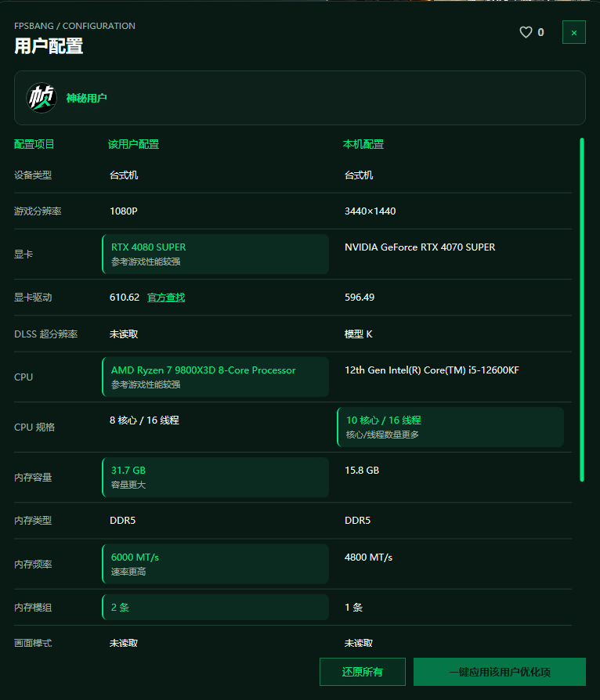Click the 模型 K DLSS value
The image size is (600, 700).
pos(358,334)
